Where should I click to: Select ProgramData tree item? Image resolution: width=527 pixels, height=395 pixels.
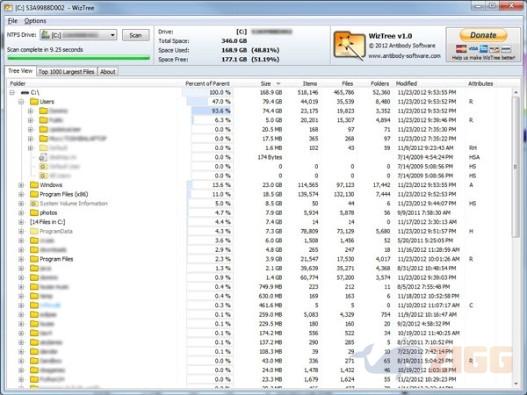[56, 231]
